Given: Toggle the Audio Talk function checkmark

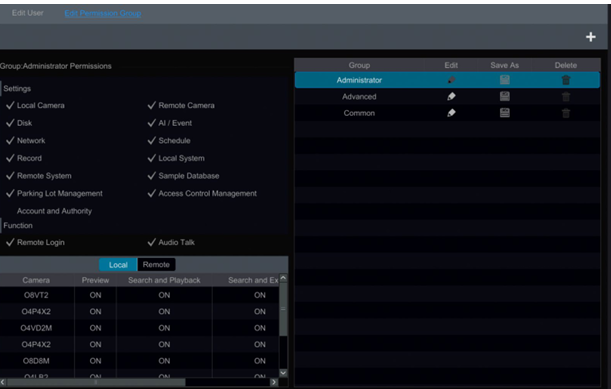Looking at the screenshot, I should 152,242.
